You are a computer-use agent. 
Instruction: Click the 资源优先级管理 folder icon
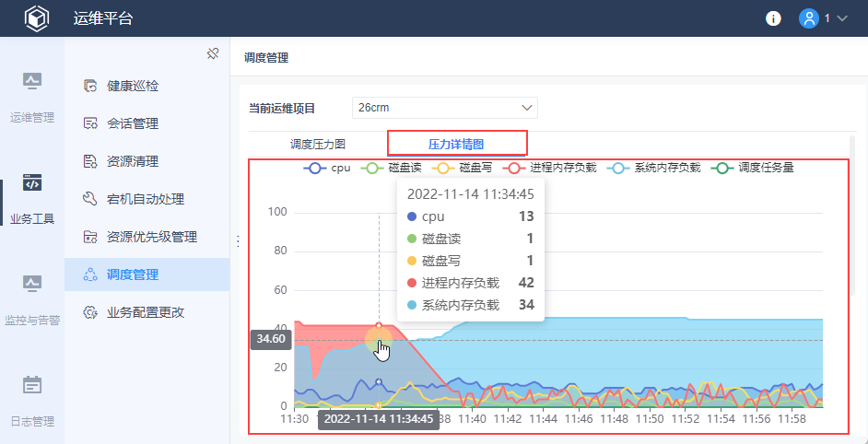point(90,237)
